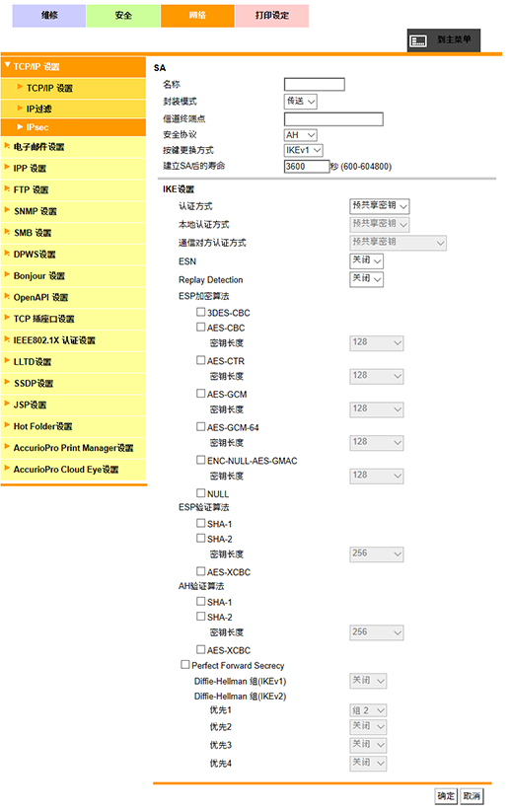Open the 安全 tab

point(123,16)
